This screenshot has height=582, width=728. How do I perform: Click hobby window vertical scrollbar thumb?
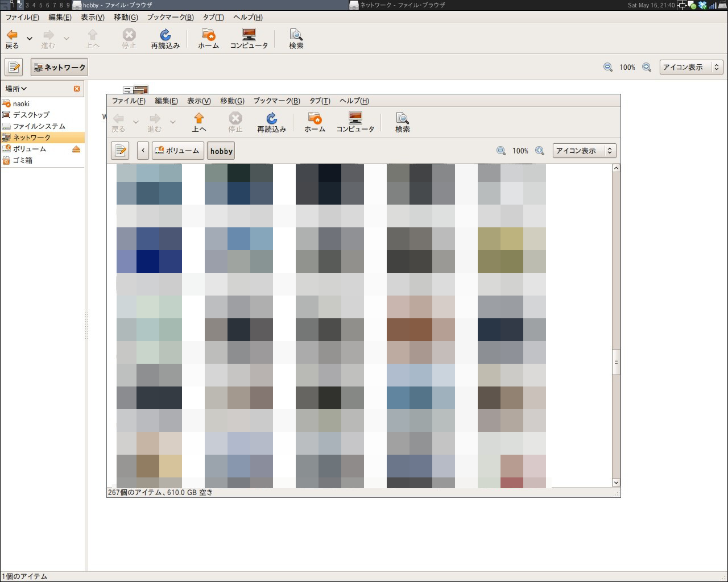click(616, 362)
